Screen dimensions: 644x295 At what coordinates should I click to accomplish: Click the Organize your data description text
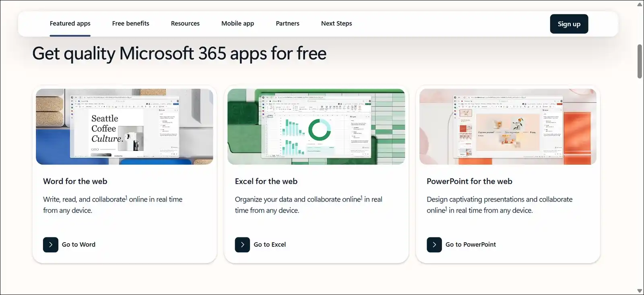point(309,205)
